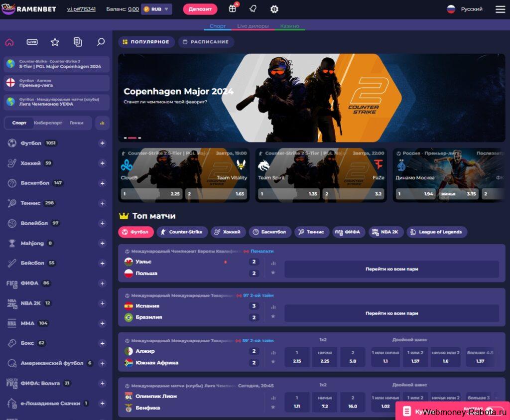Open the Русский language selector

465,9
